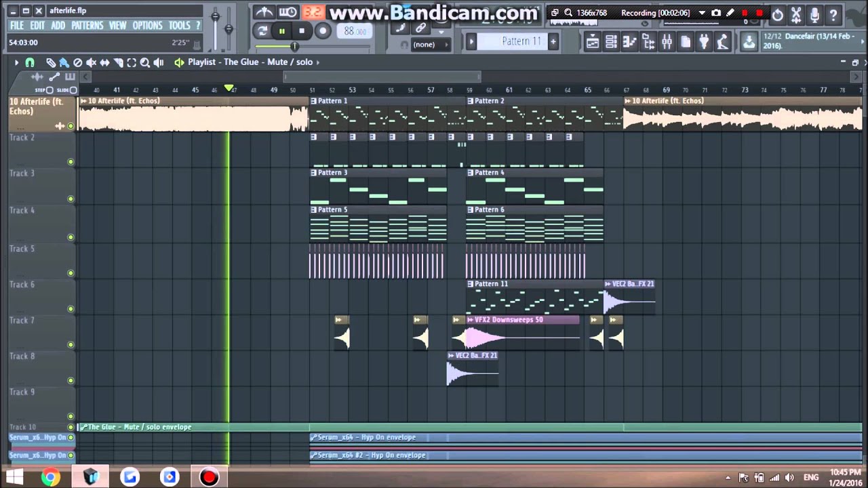Open clip menu of VFX2 Downsweeps 50
Screen dimensions: 868x488
click(469, 320)
